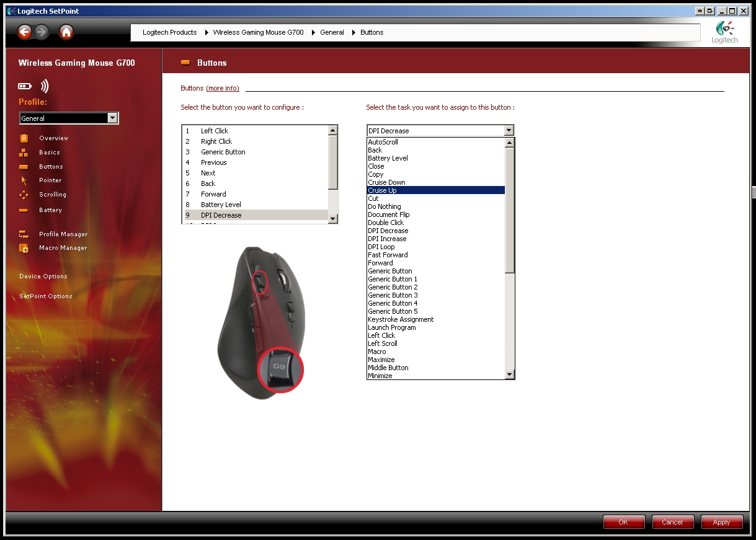
Task: Choose Do Nothing from the task list
Action: coord(436,206)
